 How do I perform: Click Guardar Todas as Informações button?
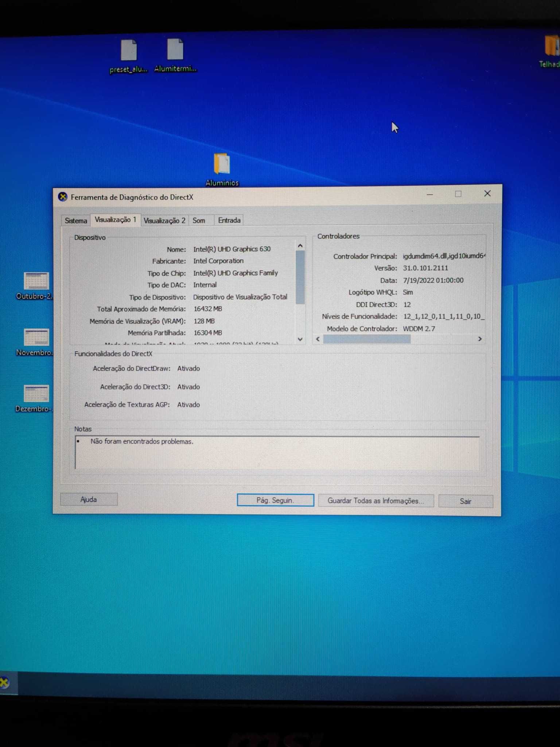coord(376,500)
